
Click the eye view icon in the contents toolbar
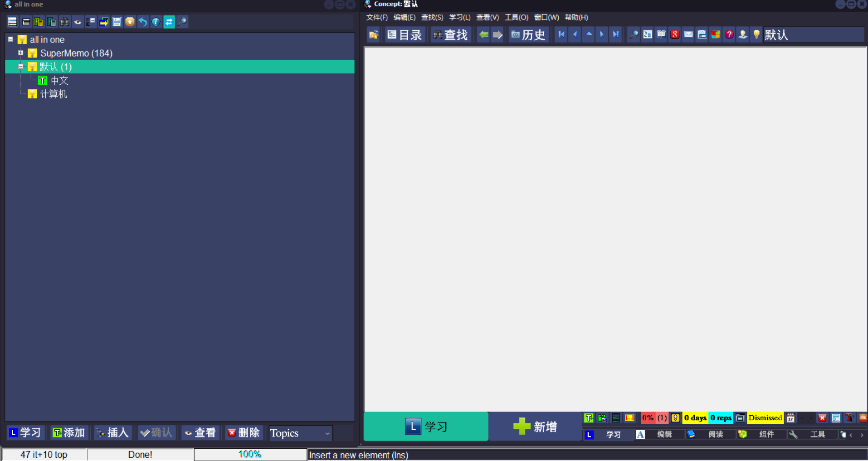click(78, 22)
